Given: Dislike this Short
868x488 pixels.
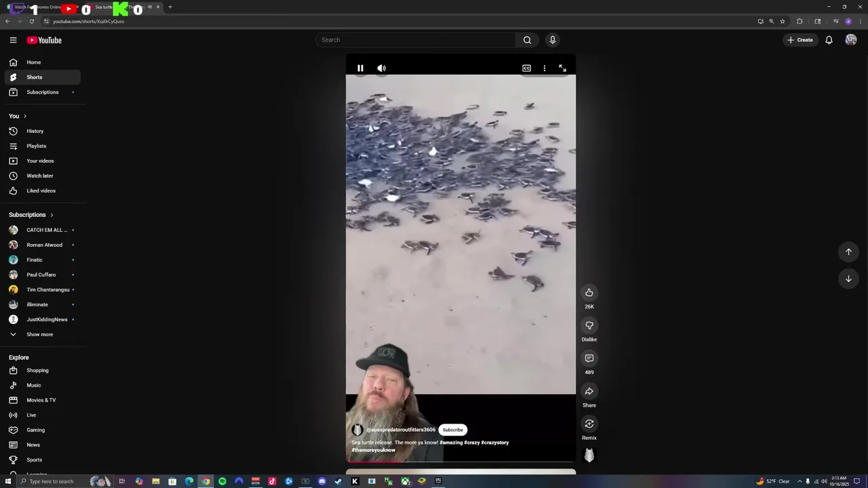Looking at the screenshot, I should [589, 325].
